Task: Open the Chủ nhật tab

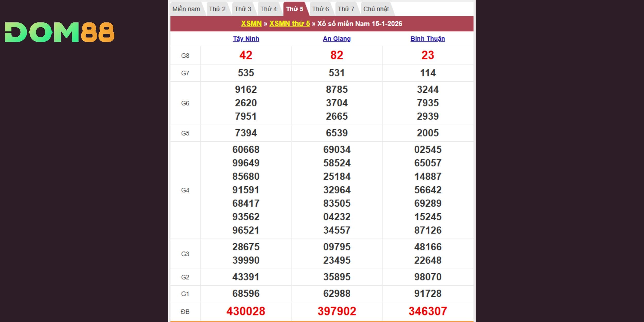Action: 376,9
